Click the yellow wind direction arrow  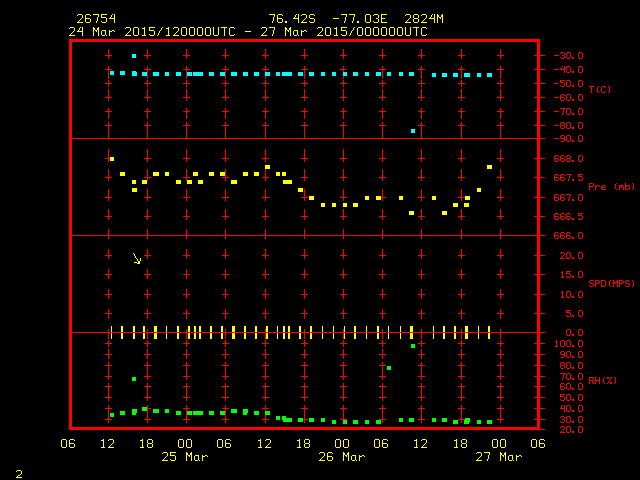click(x=137, y=258)
